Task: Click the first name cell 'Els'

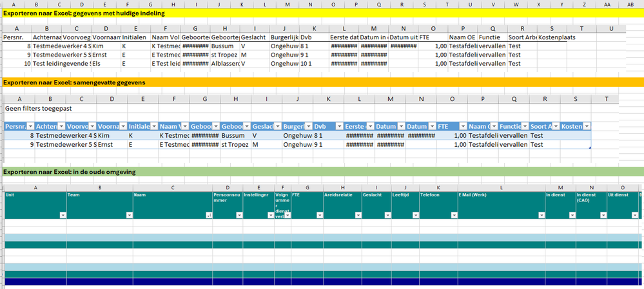Action: point(106,64)
